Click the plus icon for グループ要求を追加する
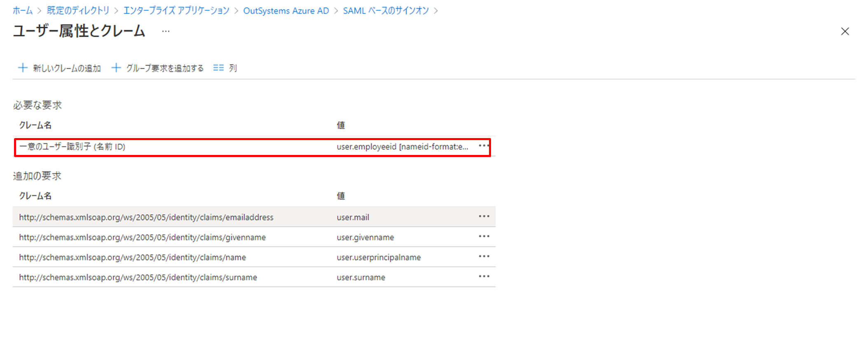The image size is (868, 354). click(116, 68)
